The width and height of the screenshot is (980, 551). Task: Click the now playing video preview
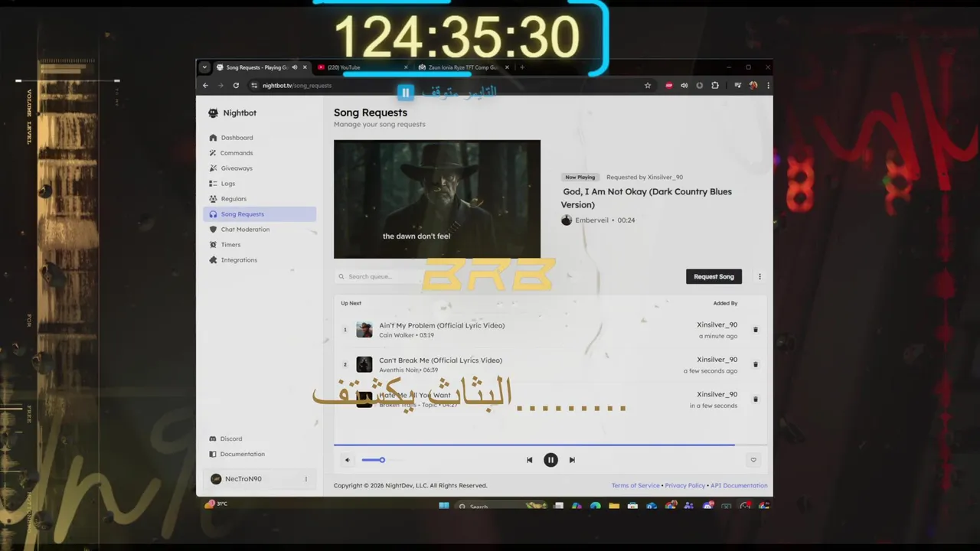pyautogui.click(x=437, y=199)
